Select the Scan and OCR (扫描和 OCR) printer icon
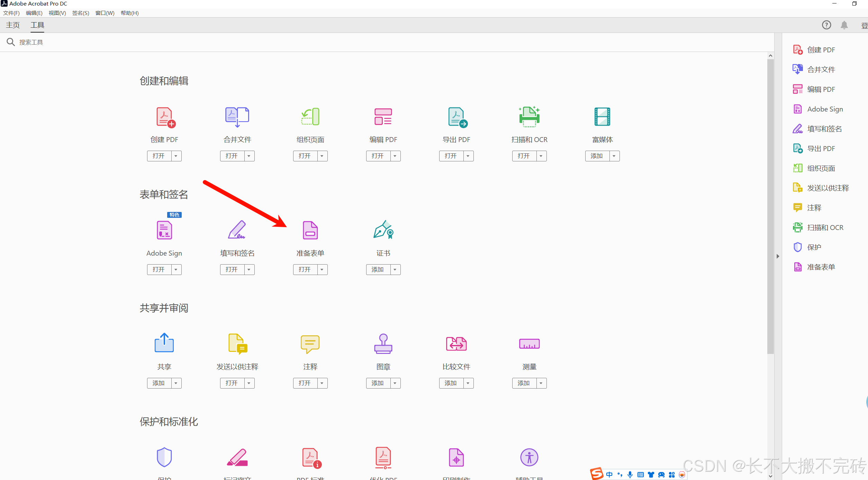The height and width of the screenshot is (480, 868). click(529, 117)
